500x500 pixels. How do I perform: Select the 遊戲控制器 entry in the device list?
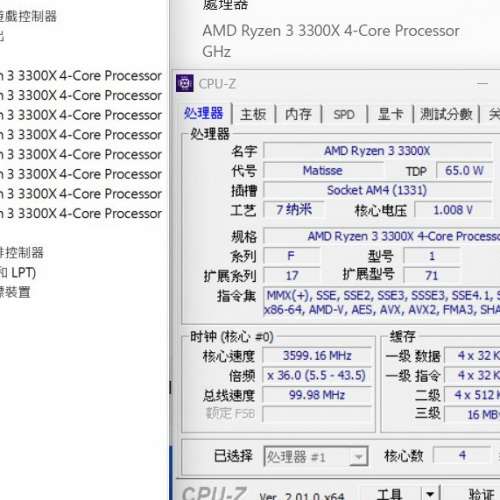pos(28,16)
